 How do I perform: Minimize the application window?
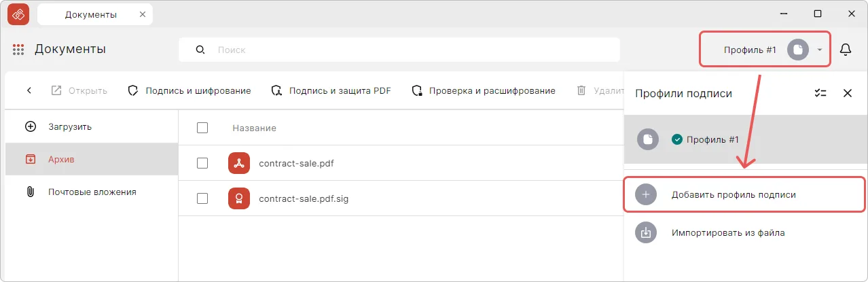click(784, 14)
